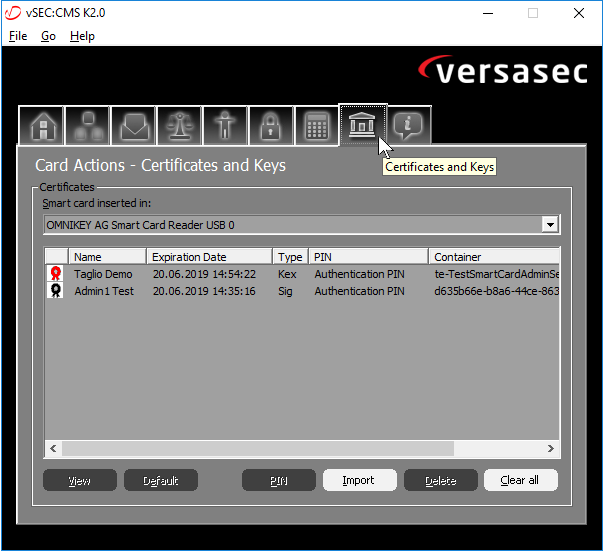Select the network hierarchy tab icon
This screenshot has width=603, height=551.
pos(88,125)
